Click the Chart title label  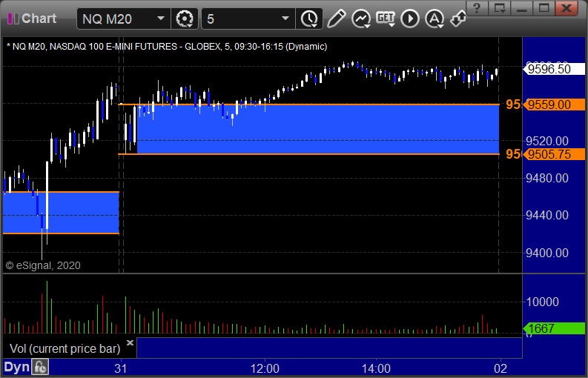[39, 19]
